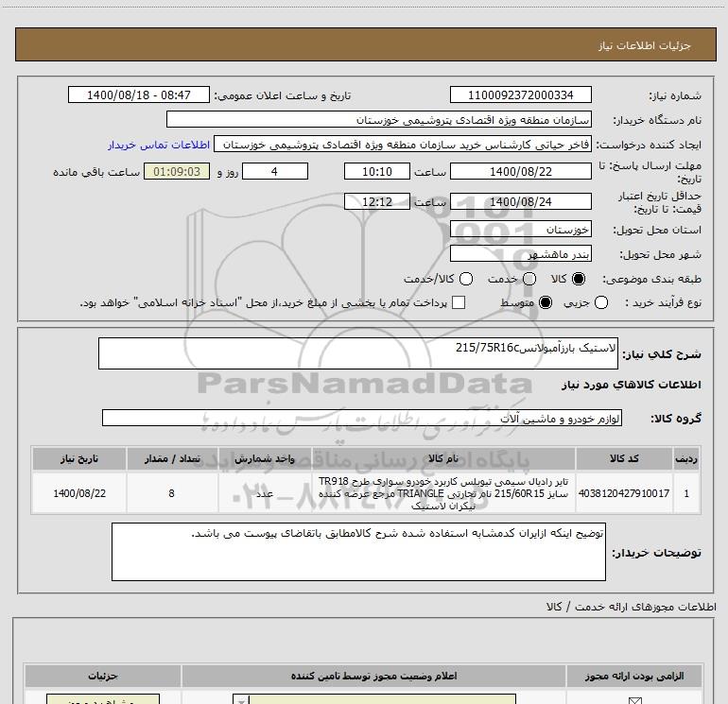728x704 pixels.
Task: Click the جزئیات اطلاعات نیاز page title
Action: pos(645,45)
